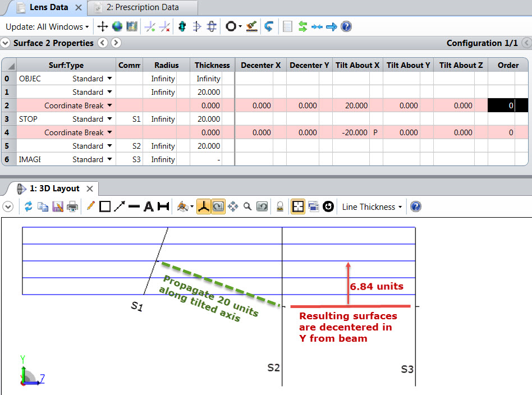The image size is (532, 395).
Task: Select the 1: 3D Layout tab
Action: pos(54,189)
